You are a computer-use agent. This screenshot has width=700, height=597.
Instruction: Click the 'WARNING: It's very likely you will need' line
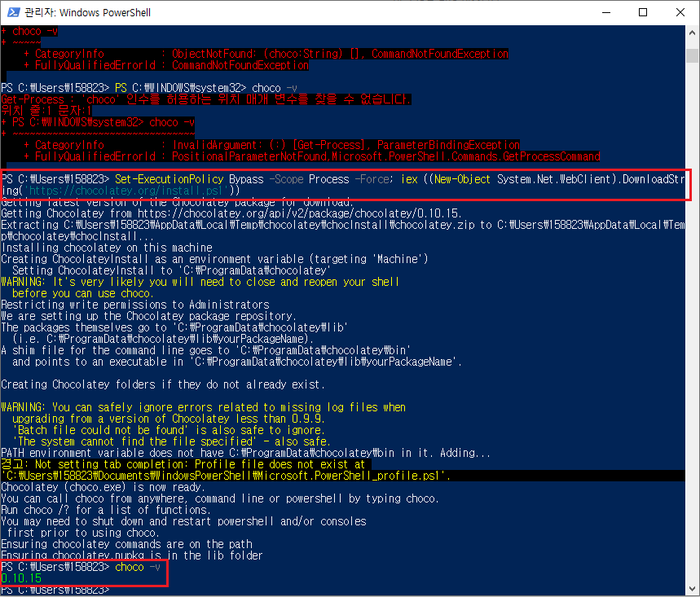(200, 282)
